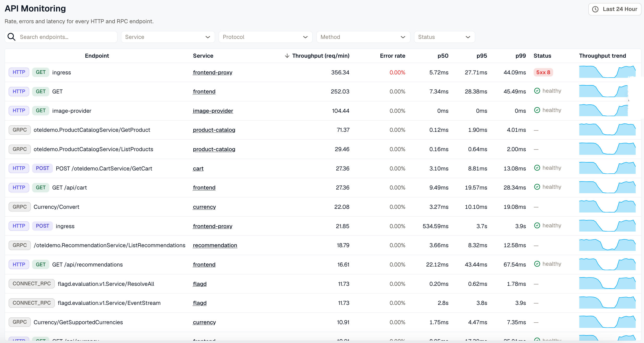This screenshot has height=343, width=644.
Task: Open the recommendation service link
Action: click(215, 245)
